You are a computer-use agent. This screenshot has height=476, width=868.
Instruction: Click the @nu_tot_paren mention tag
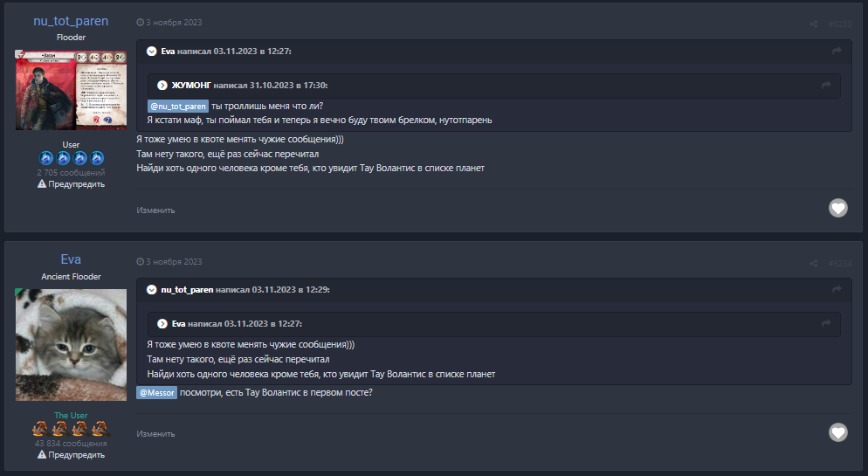(x=177, y=106)
